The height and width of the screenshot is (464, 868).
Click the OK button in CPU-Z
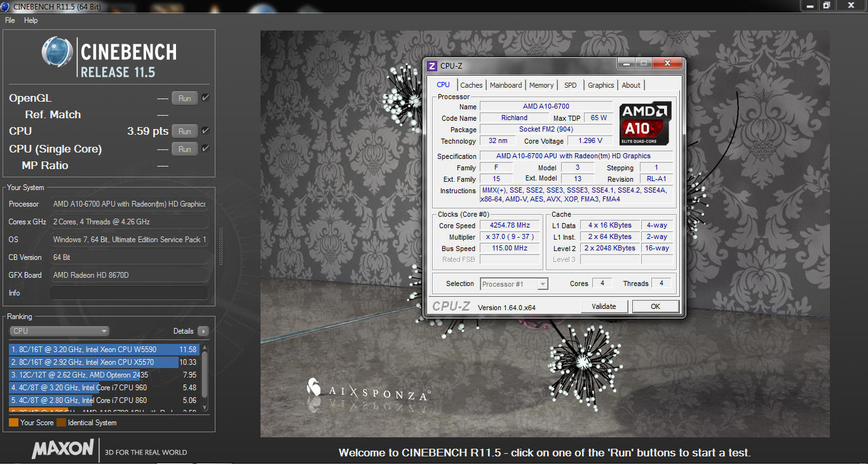655,306
